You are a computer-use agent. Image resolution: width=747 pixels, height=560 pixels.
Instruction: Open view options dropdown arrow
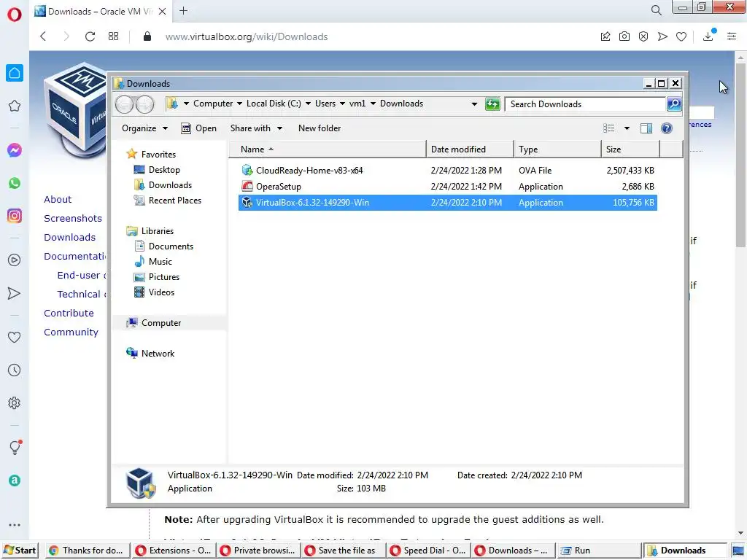click(x=627, y=128)
